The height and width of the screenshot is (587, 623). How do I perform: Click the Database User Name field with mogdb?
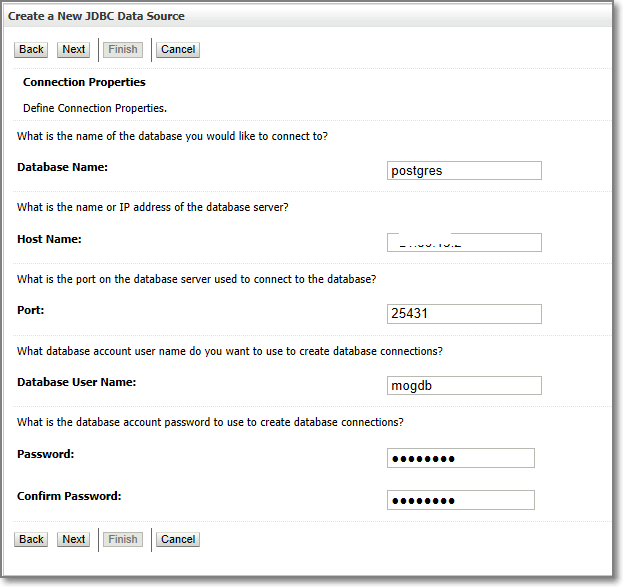click(x=464, y=386)
